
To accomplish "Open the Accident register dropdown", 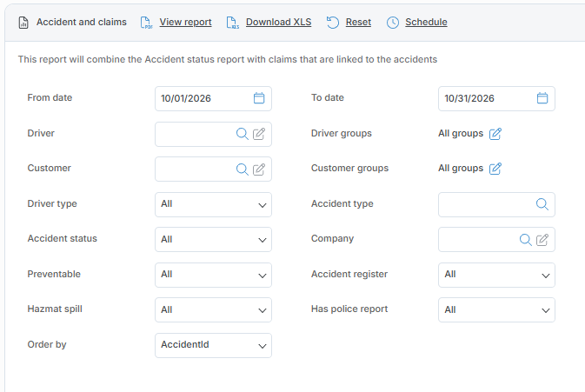I will (496, 275).
